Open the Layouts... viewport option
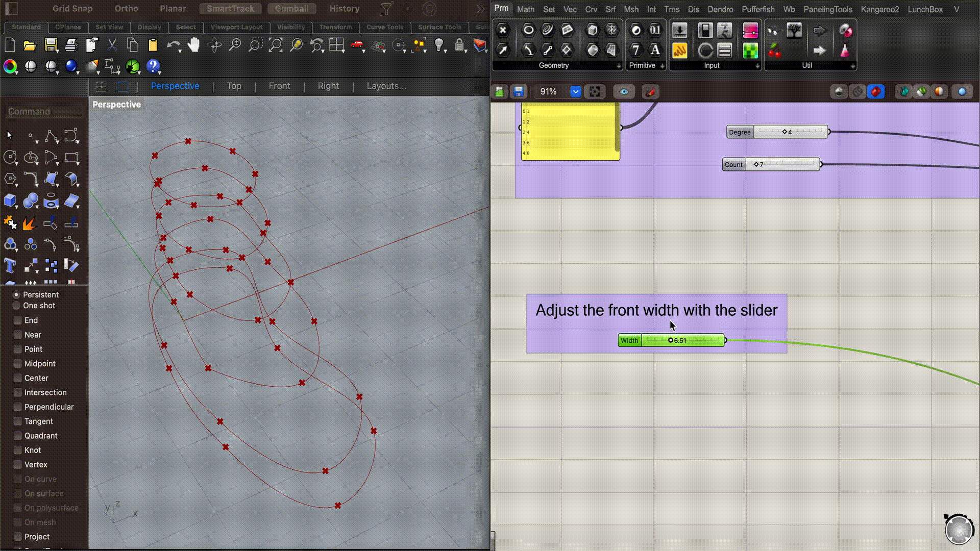Screen dimensions: 980x551 coord(386,86)
